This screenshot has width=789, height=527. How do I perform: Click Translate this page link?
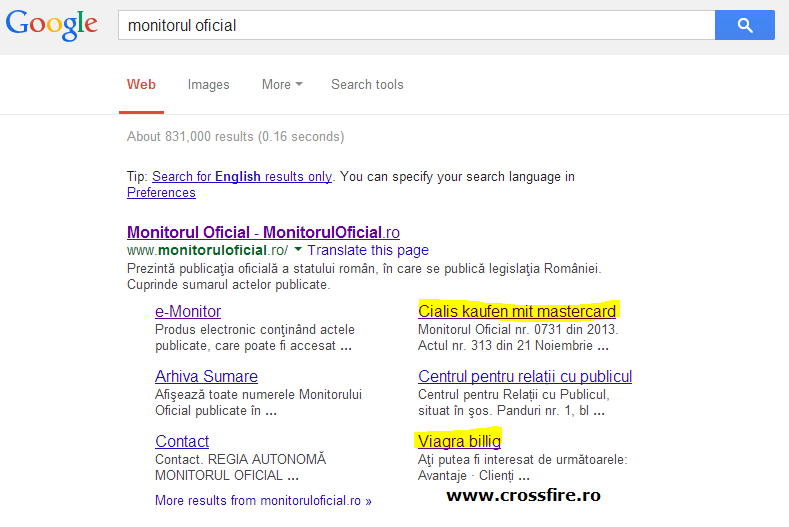pos(368,250)
